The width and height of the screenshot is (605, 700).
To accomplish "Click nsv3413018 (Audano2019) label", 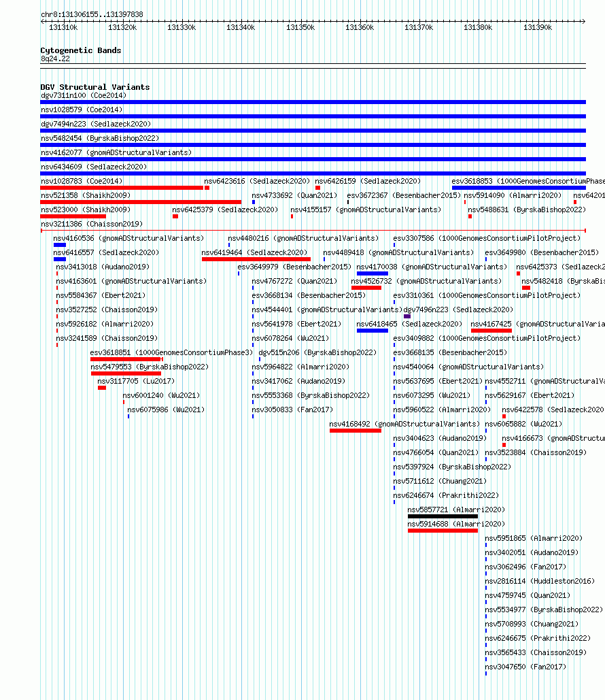I will coord(103,267).
